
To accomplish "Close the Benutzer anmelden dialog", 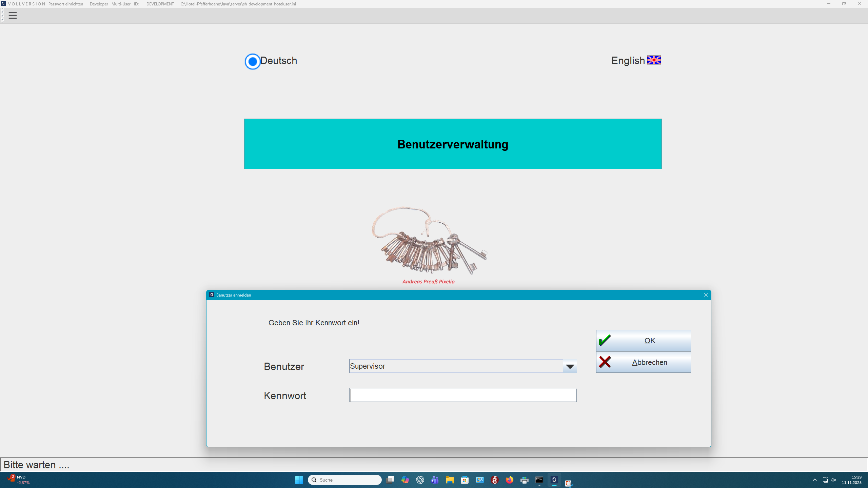I will [x=706, y=295].
